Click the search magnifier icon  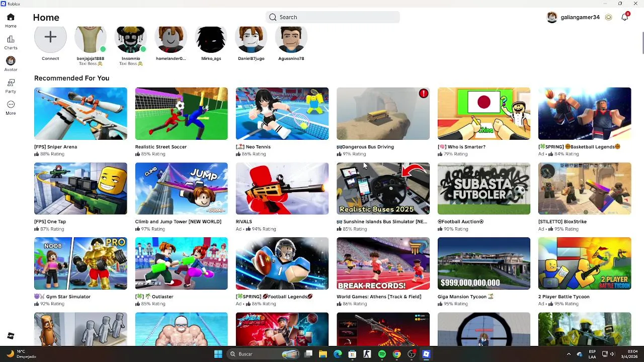pos(273,17)
